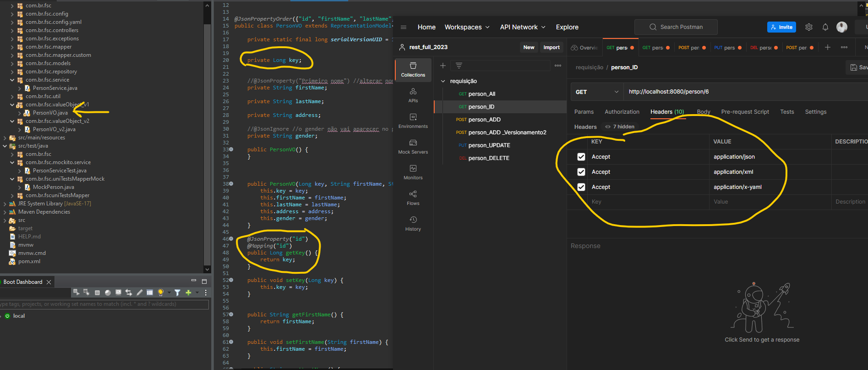The height and width of the screenshot is (370, 868).
Task: Click the Search Postman field
Action: point(676,27)
